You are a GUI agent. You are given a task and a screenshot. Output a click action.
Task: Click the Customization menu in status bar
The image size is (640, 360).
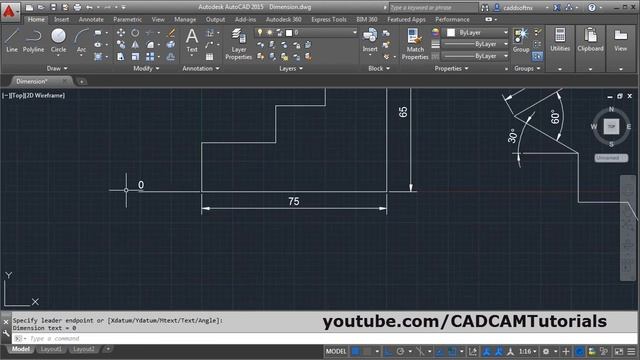click(x=631, y=351)
